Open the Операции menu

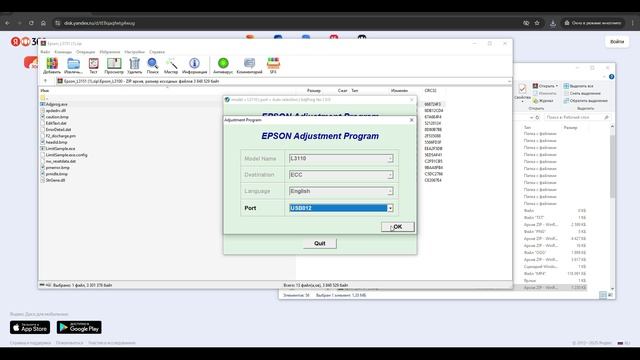pyautogui.click(x=85, y=52)
